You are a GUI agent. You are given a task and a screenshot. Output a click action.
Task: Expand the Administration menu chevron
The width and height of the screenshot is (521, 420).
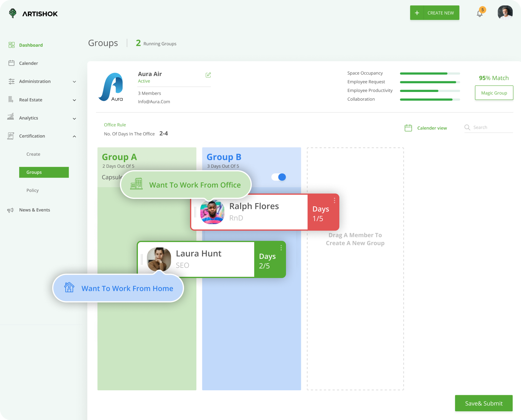(74, 82)
